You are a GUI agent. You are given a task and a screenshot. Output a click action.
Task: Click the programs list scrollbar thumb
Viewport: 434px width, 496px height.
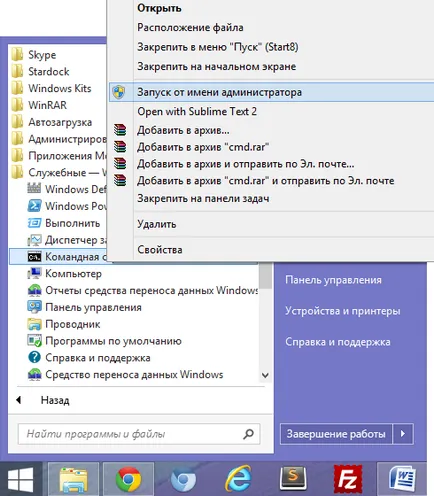pos(266,275)
